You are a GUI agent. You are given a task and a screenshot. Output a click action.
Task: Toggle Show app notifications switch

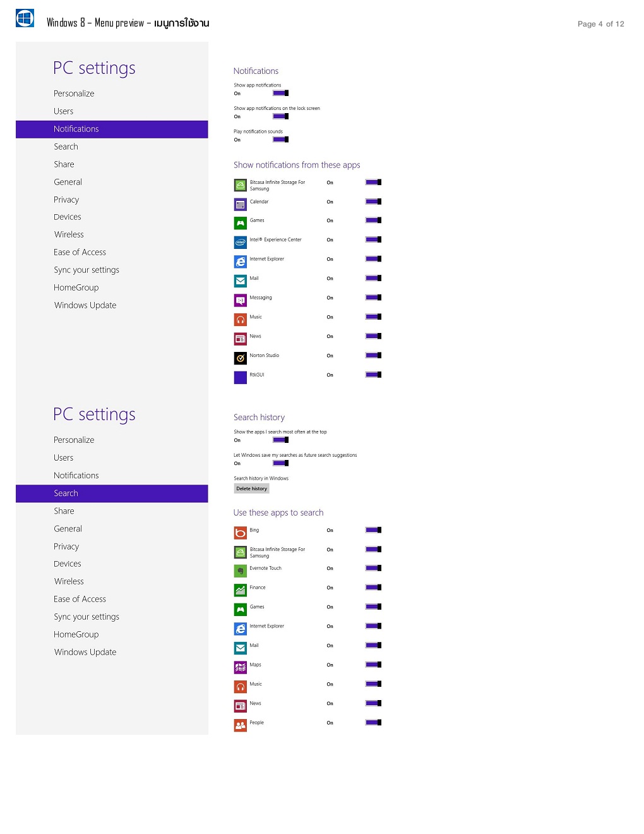(281, 93)
